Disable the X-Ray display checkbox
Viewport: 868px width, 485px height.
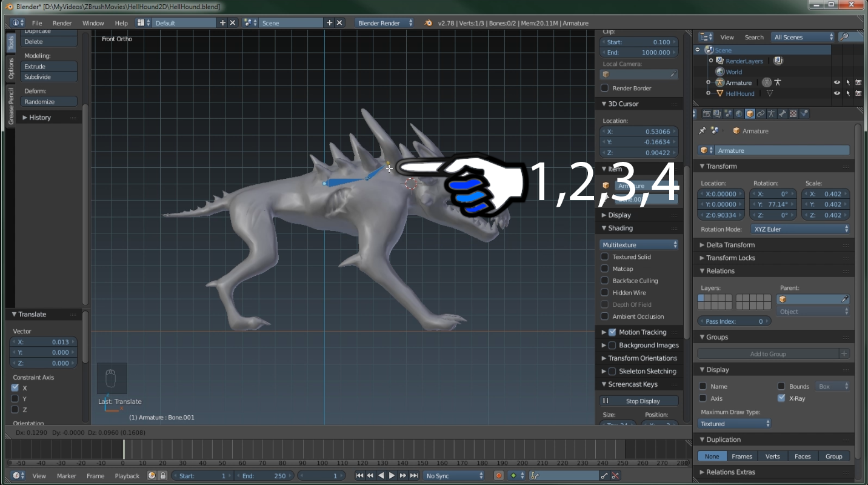point(781,398)
